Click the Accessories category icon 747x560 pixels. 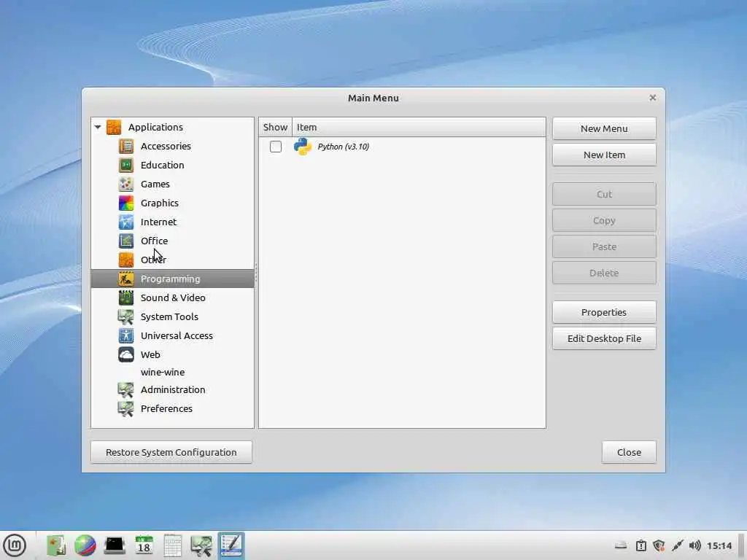tap(125, 146)
